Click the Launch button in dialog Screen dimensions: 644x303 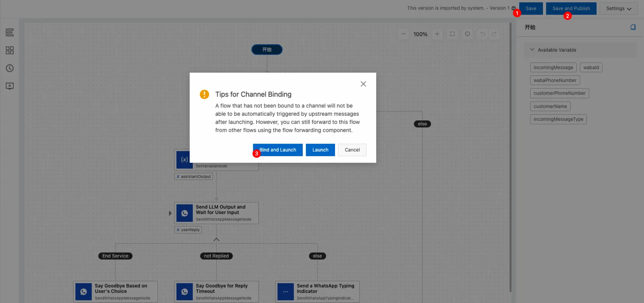(320, 150)
